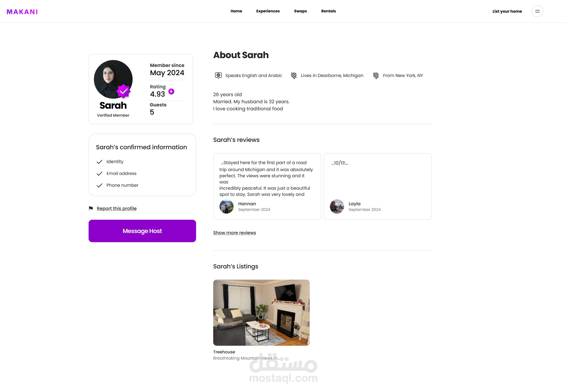This screenshot has width=567, height=392.
Task: Click the language speech bubble icon
Action: tap(218, 76)
